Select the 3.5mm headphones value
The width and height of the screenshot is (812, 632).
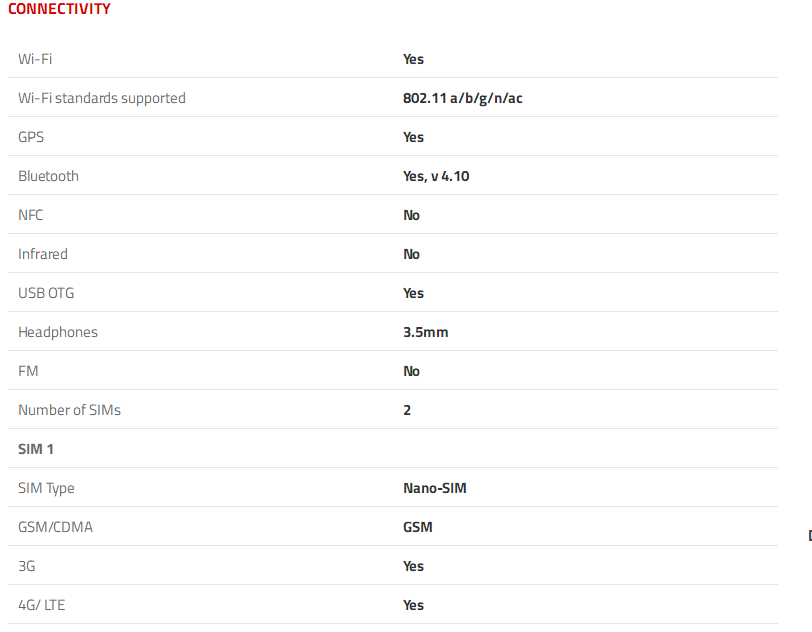pos(425,332)
